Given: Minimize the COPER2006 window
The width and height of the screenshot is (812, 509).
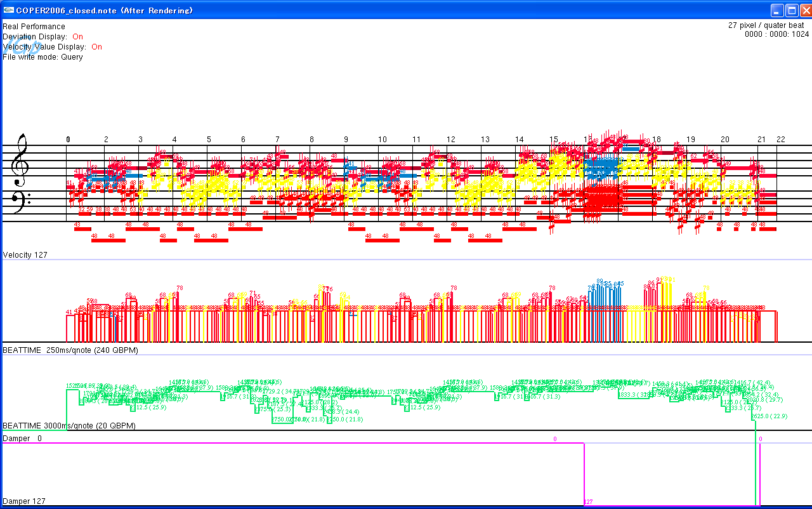Looking at the screenshot, I should (x=777, y=10).
